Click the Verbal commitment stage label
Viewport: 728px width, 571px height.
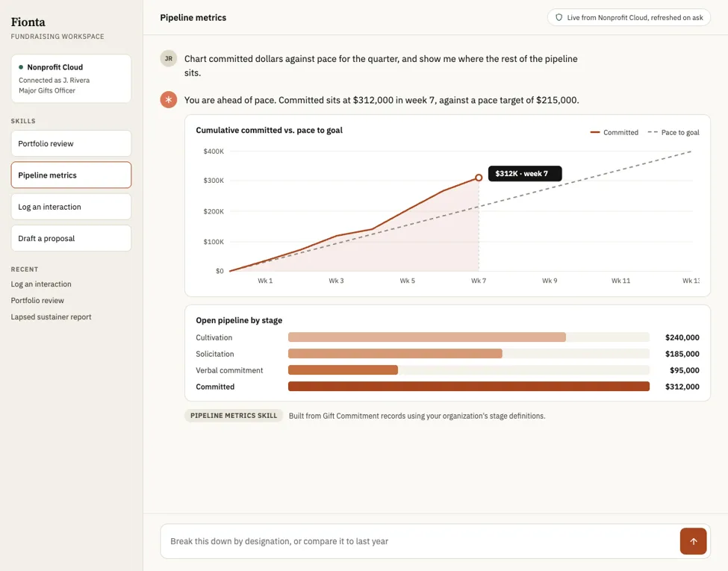(229, 370)
